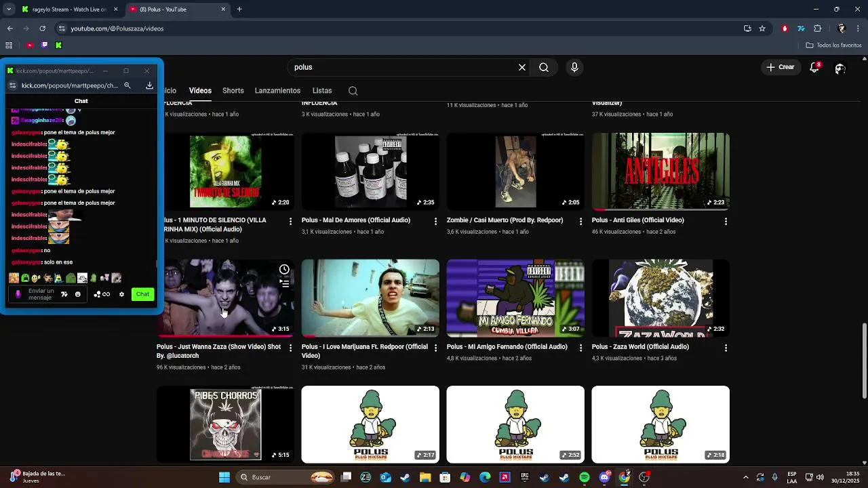The width and height of the screenshot is (868, 488).
Task: Open Polus - Zaza World (Official Audio) title
Action: pyautogui.click(x=640, y=347)
